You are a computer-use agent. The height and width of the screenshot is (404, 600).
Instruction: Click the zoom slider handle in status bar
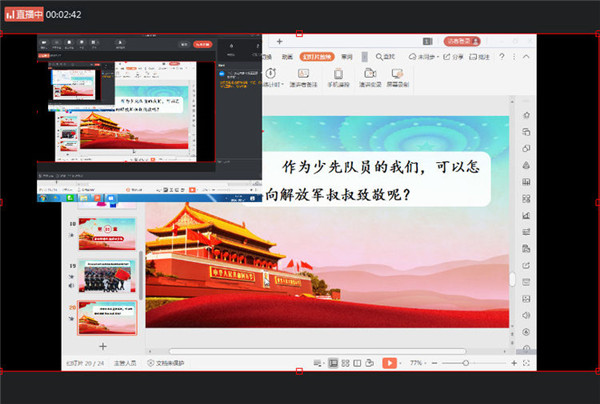coord(466,363)
